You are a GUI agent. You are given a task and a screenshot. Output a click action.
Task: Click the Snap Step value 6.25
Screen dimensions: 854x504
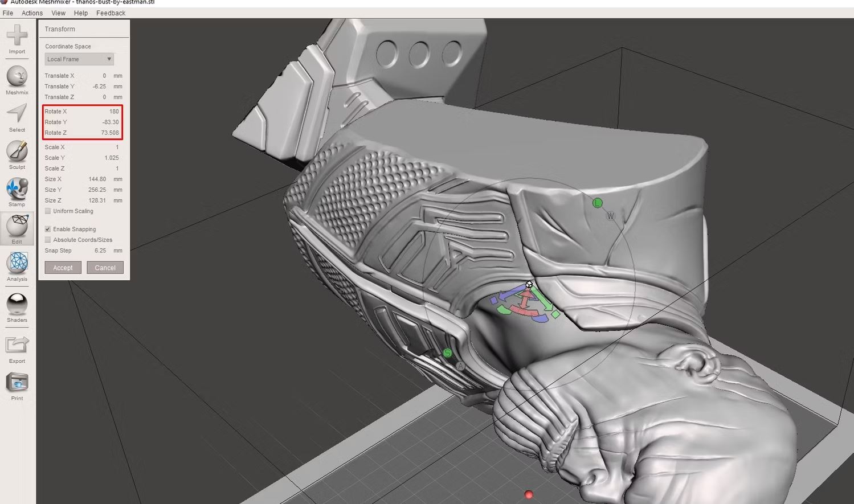point(100,251)
